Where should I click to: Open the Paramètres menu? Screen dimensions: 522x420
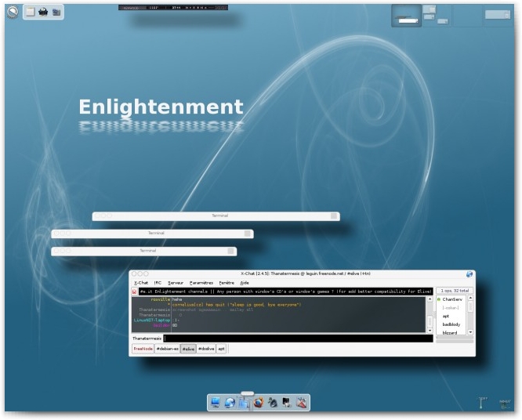pyautogui.click(x=201, y=283)
